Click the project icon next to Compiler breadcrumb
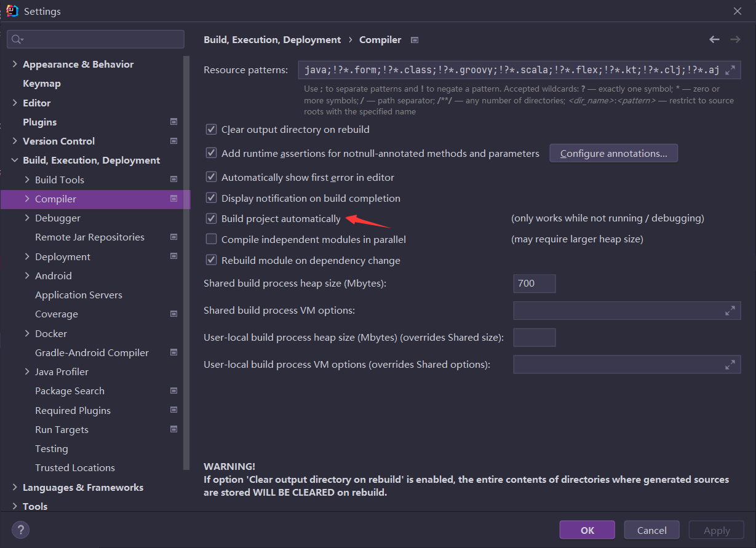 (415, 40)
